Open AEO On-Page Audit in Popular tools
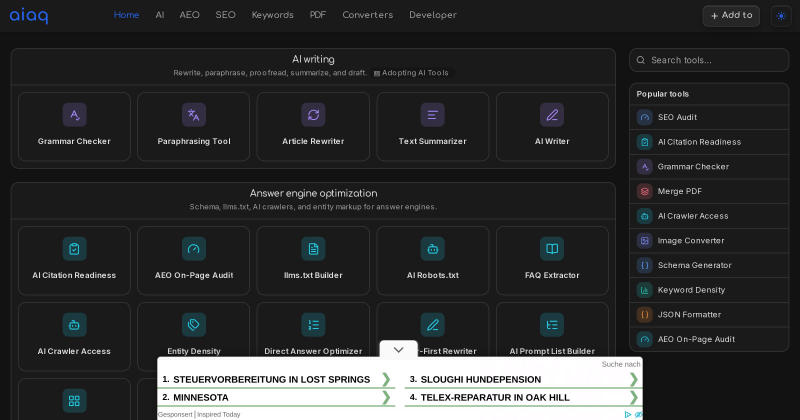 [x=709, y=339]
